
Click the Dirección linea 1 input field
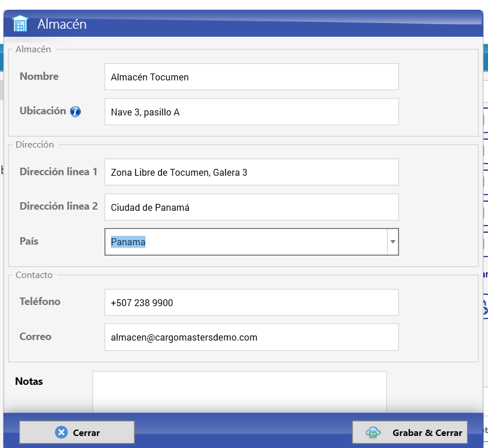251,172
